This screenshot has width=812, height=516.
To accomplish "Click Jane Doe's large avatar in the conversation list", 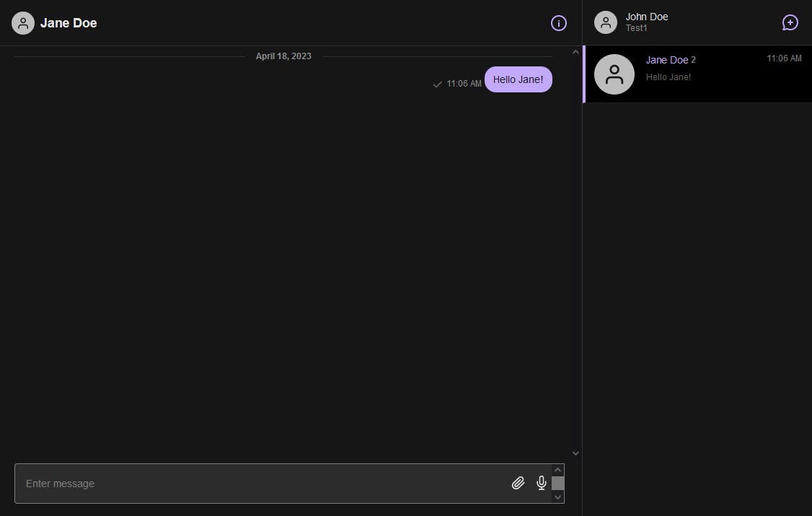I will (614, 74).
